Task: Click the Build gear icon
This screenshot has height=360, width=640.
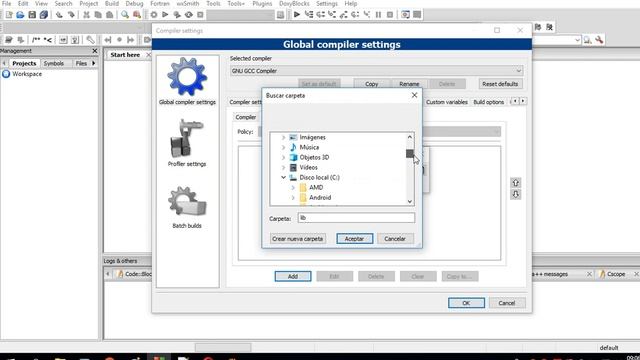Action: 153,15
